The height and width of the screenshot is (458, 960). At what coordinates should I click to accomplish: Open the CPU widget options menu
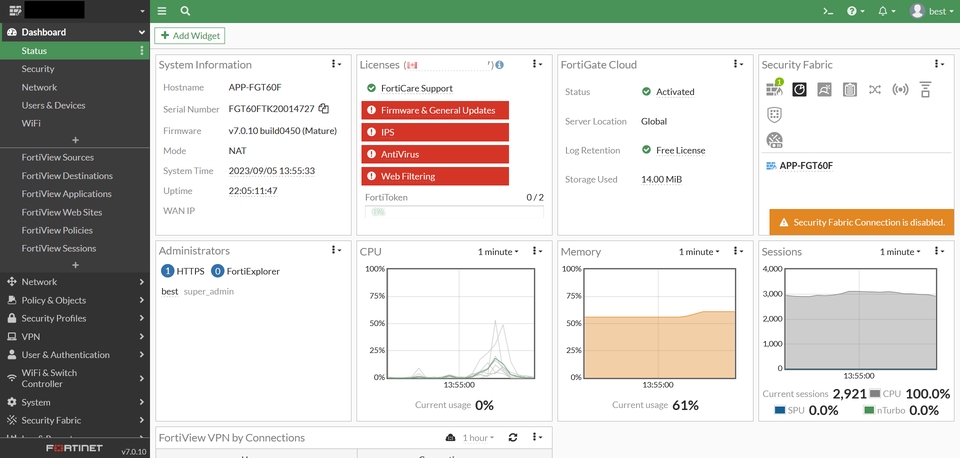click(x=537, y=251)
